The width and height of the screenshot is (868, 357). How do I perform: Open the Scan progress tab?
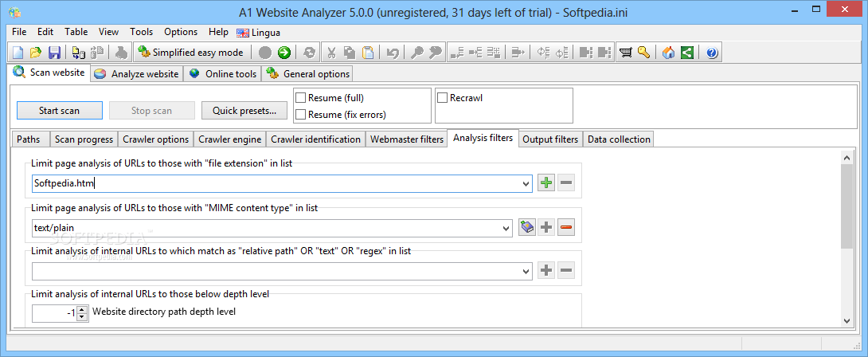pos(84,139)
